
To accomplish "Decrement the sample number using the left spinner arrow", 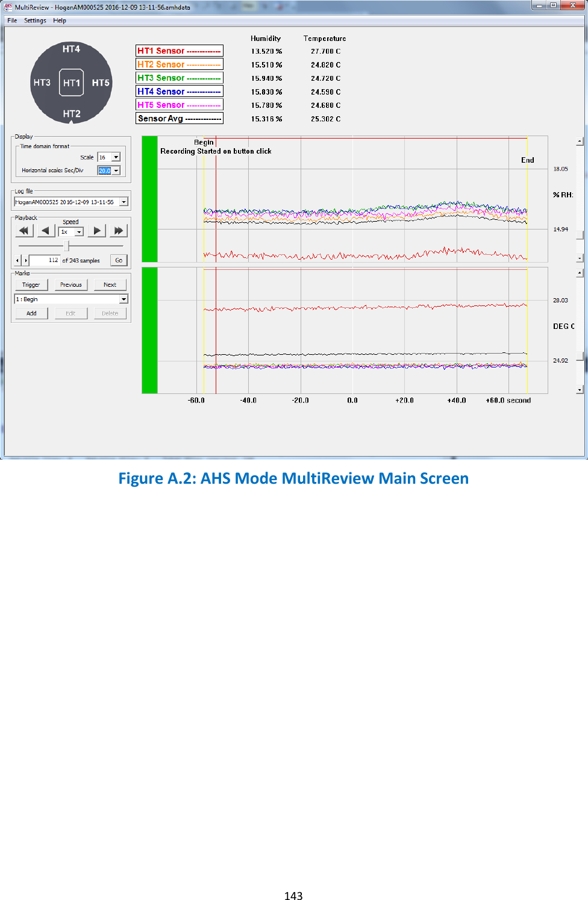I will coord(17,260).
